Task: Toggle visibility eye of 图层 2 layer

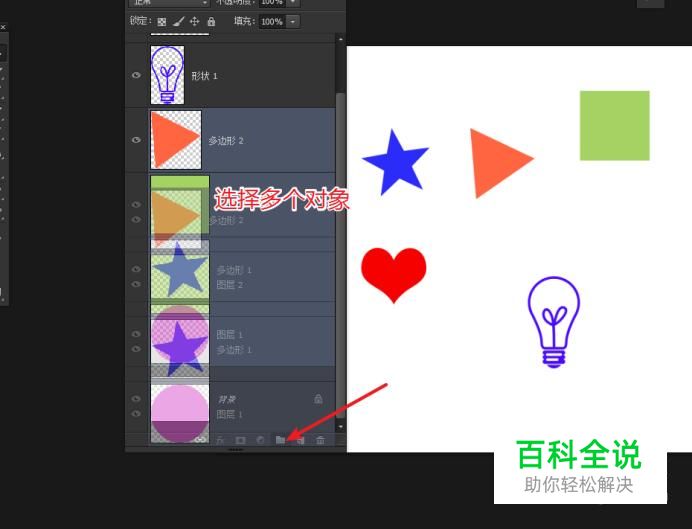Action: coord(136,284)
